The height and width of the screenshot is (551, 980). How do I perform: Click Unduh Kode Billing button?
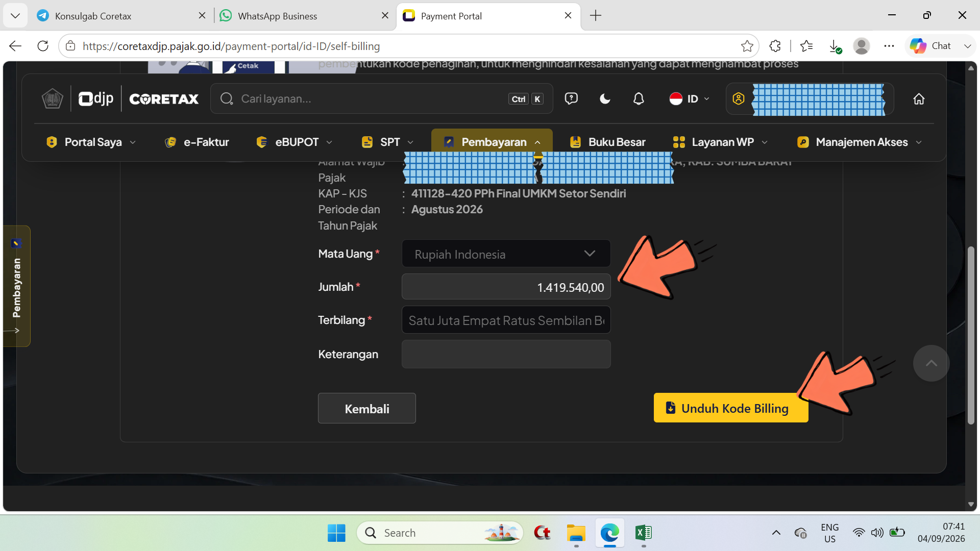pos(731,408)
